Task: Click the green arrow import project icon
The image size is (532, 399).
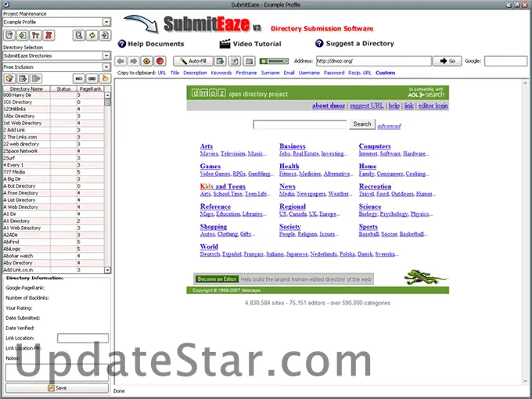Action: pos(23,35)
